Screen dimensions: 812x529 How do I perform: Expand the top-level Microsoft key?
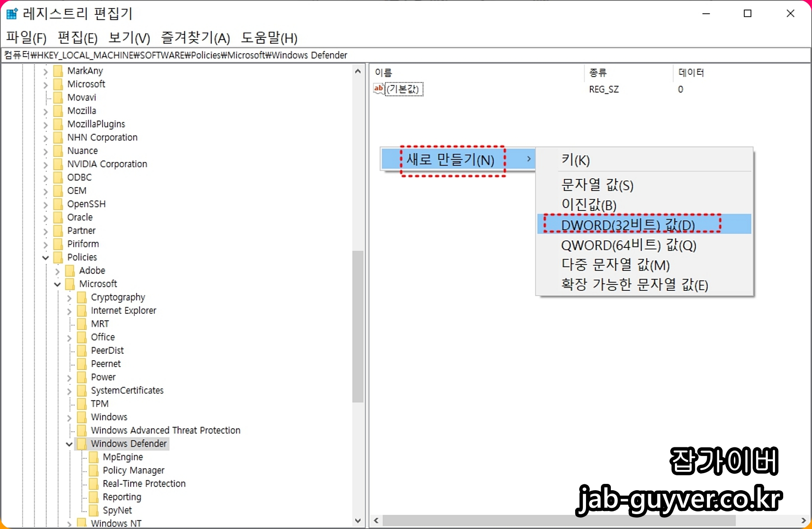pyautogui.click(x=46, y=84)
